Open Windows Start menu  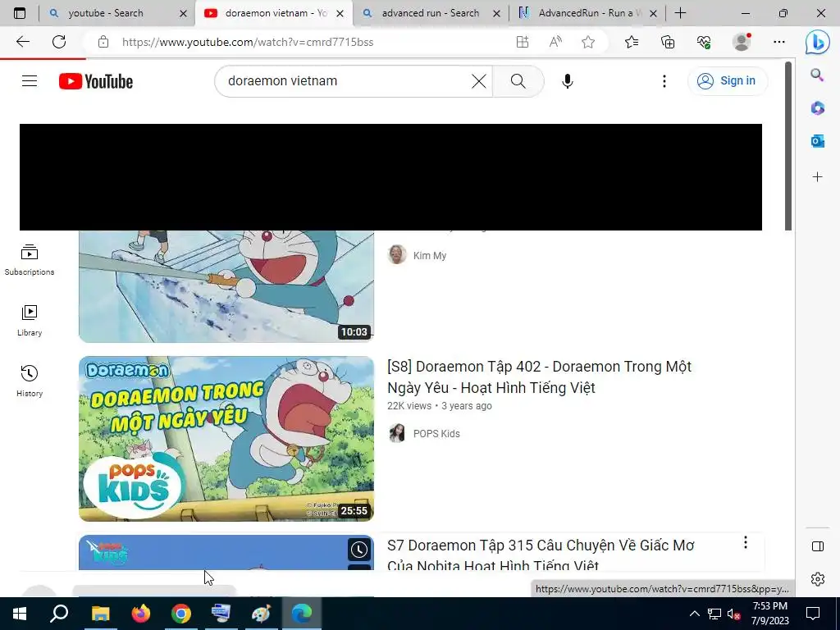(x=20, y=614)
